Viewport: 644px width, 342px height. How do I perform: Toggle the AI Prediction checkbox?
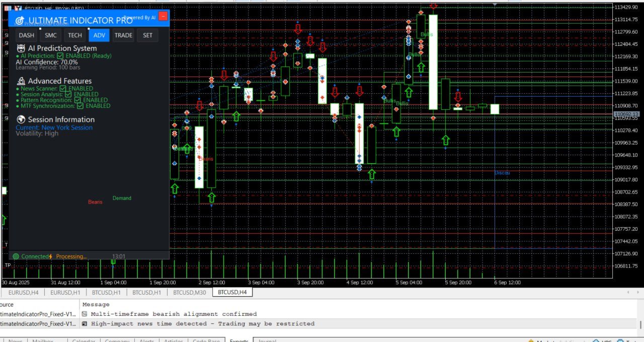click(x=60, y=56)
